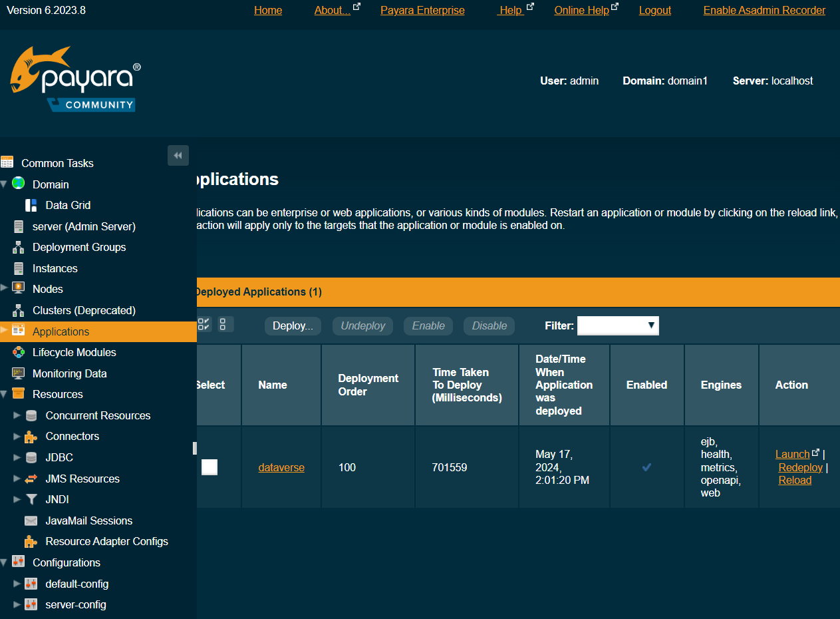Open the Filter dropdown
This screenshot has width=840, height=619.
click(618, 325)
